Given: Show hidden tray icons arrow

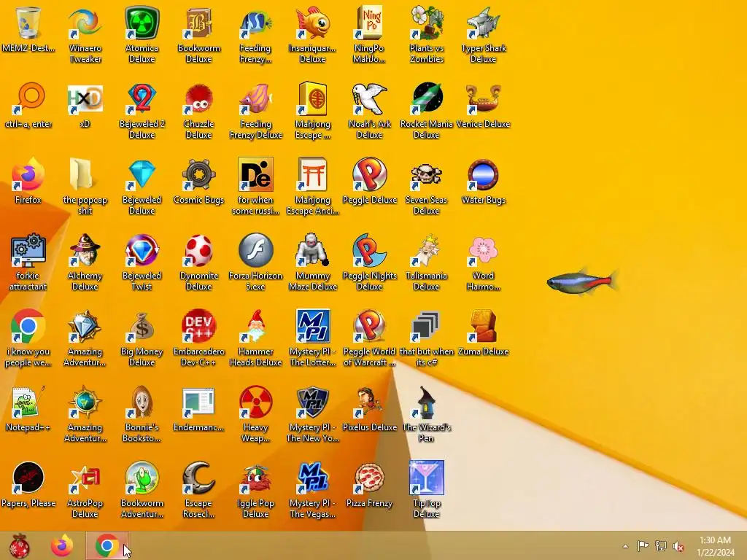Looking at the screenshot, I should click(x=625, y=546).
